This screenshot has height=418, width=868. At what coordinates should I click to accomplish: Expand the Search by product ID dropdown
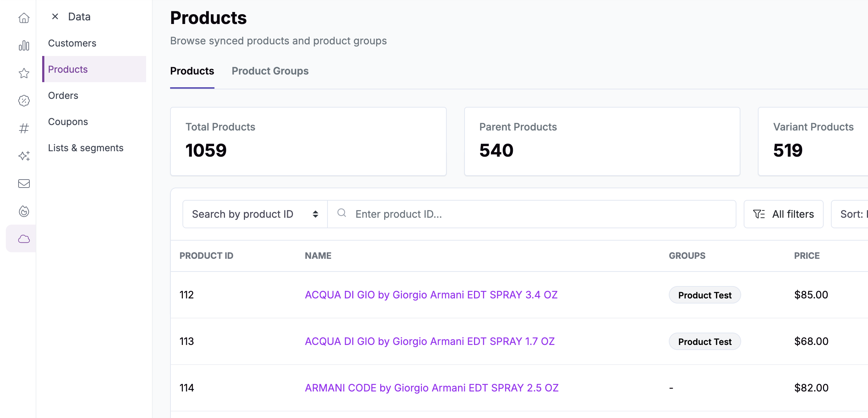coord(255,214)
